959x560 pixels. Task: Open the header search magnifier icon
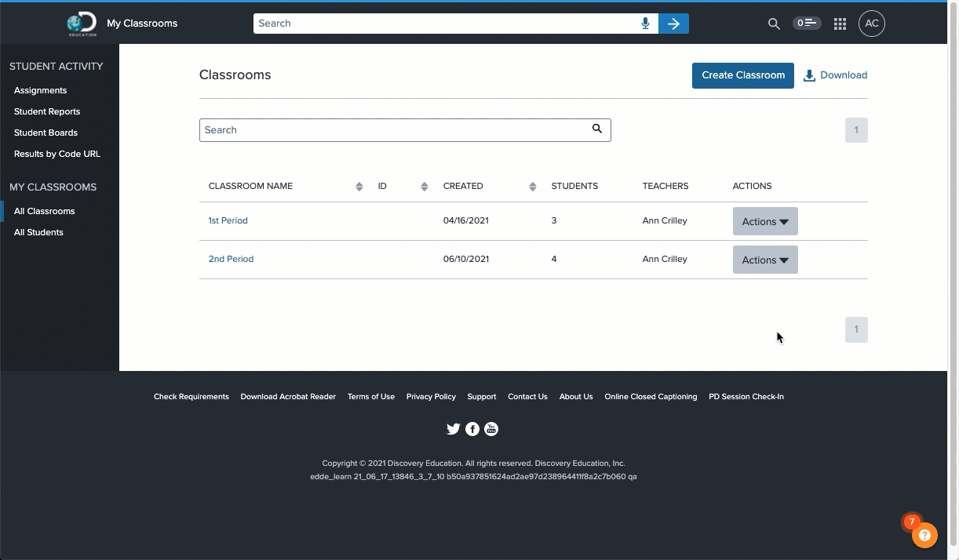click(774, 24)
